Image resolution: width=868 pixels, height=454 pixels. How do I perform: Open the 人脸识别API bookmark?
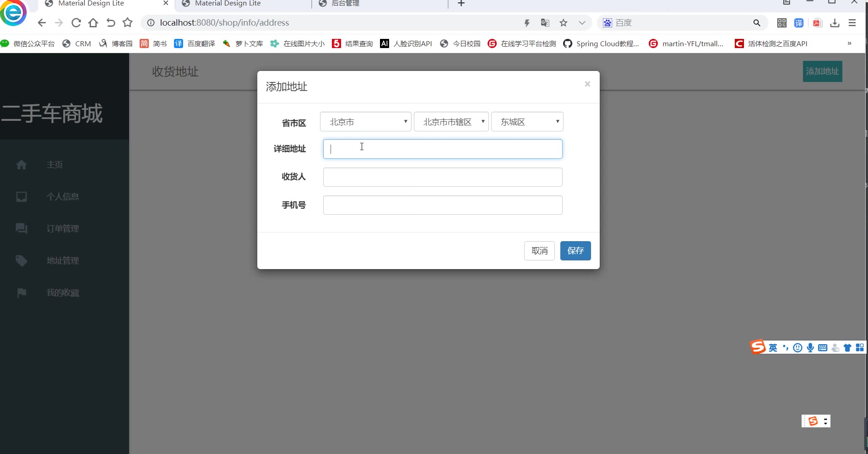[406, 43]
